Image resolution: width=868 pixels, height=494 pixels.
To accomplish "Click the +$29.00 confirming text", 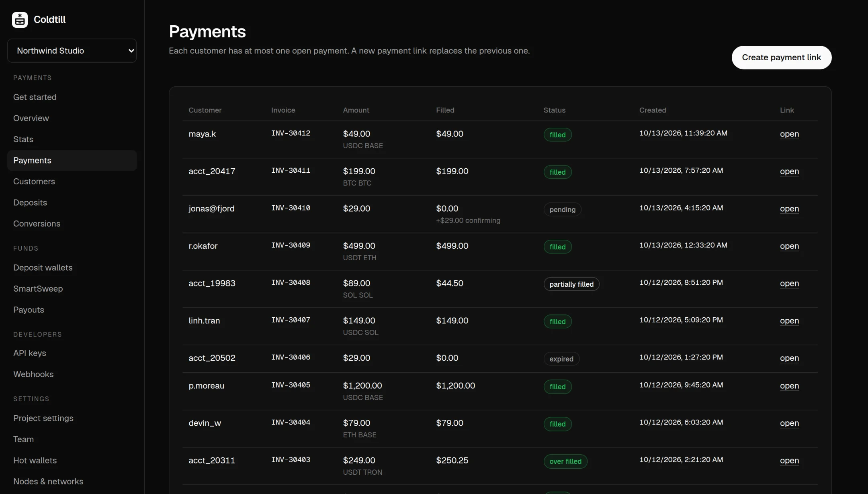I will click(468, 220).
